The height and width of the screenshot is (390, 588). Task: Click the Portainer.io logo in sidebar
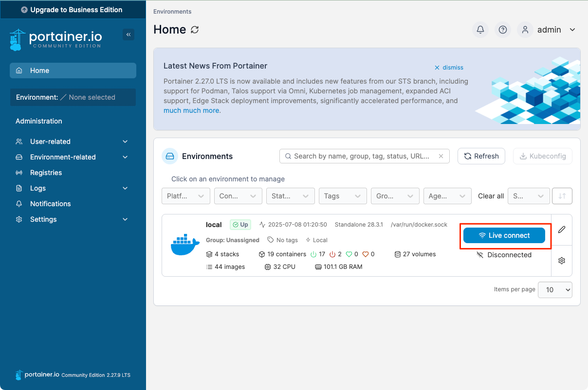click(55, 39)
